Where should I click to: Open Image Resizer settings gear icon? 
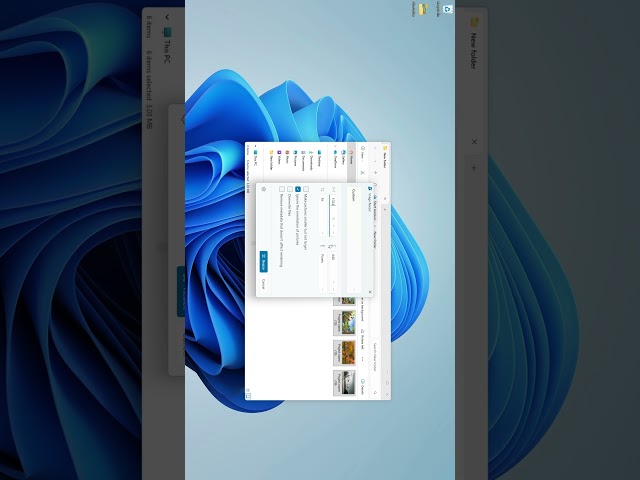point(264,189)
